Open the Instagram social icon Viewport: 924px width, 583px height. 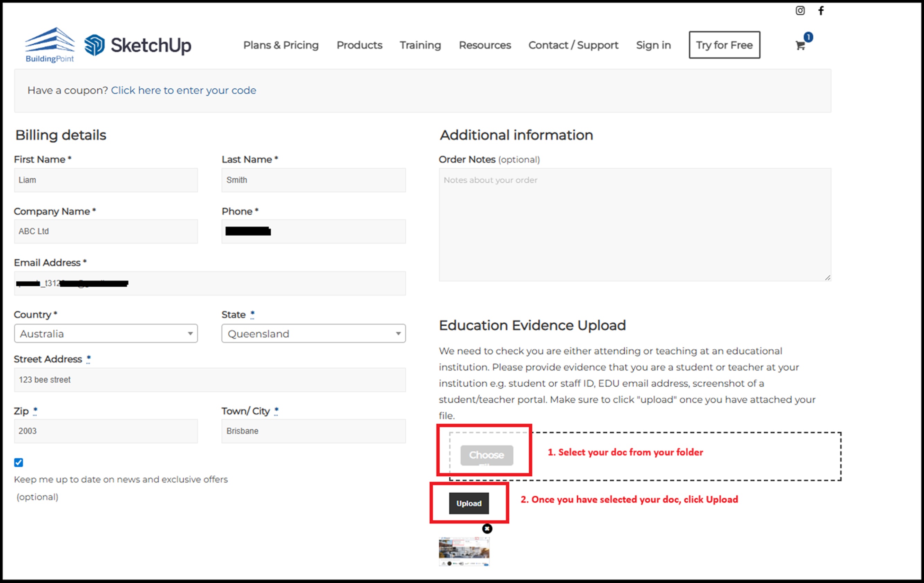[x=800, y=11]
